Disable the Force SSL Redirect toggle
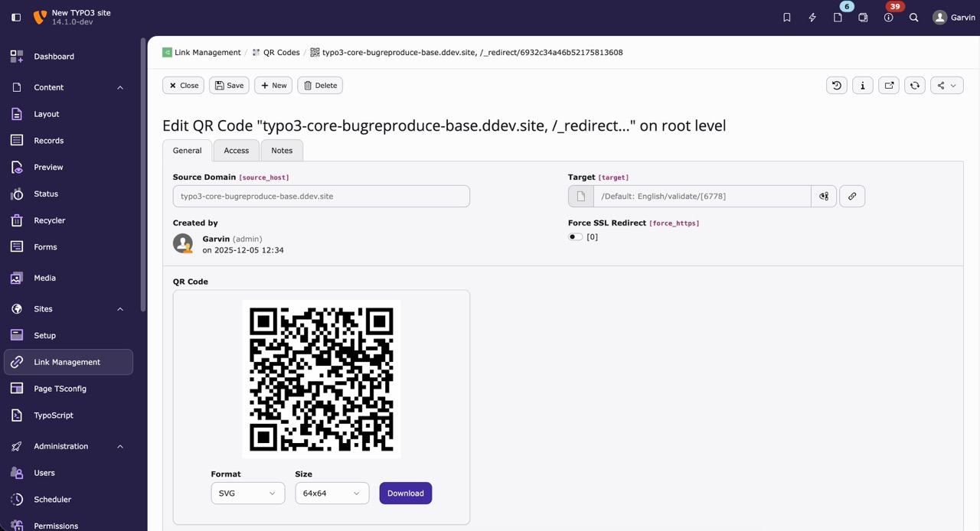This screenshot has width=980, height=531. tap(575, 236)
